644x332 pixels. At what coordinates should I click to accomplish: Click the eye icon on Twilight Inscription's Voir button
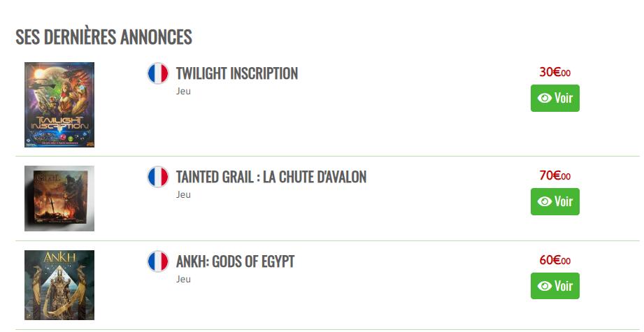tap(544, 98)
